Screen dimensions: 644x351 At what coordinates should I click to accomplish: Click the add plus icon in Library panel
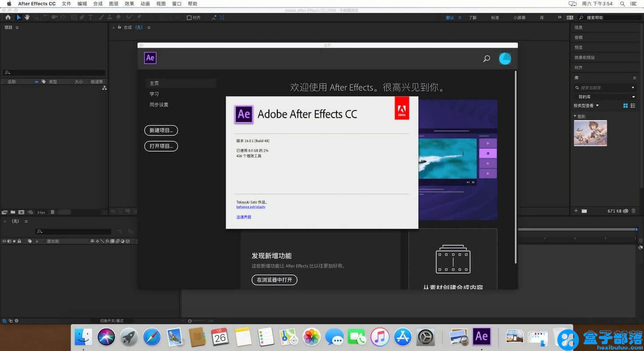(576, 211)
